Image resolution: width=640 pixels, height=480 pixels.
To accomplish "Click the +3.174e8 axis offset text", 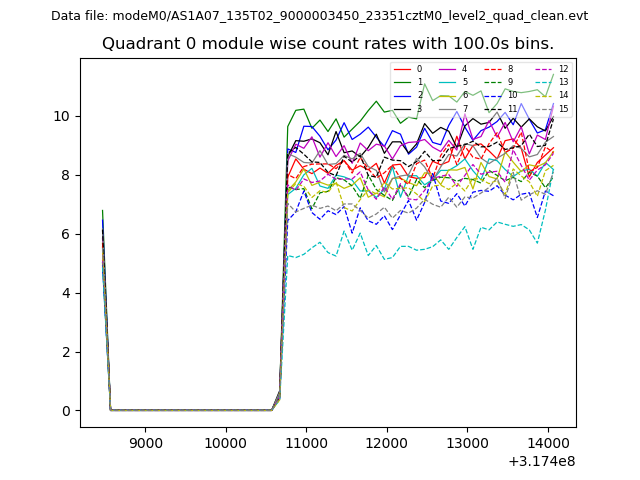I will (541, 461).
